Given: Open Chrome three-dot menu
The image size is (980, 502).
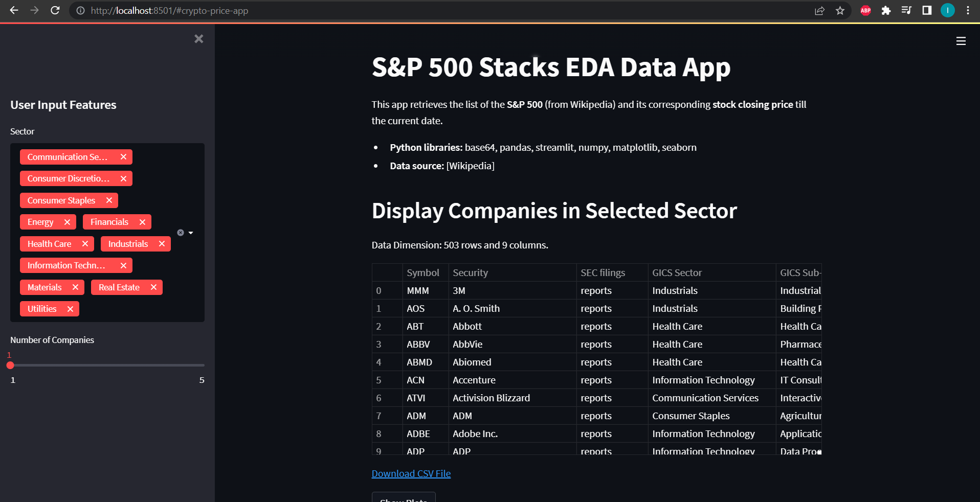Looking at the screenshot, I should [968, 10].
